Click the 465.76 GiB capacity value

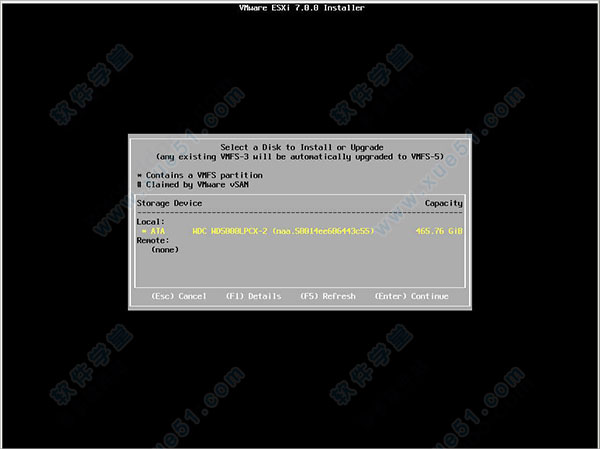pyautogui.click(x=439, y=231)
